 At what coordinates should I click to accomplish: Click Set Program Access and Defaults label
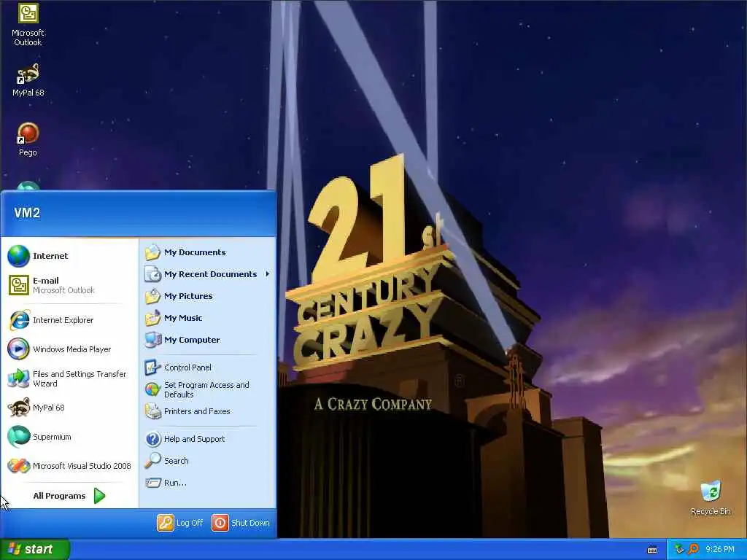click(206, 389)
